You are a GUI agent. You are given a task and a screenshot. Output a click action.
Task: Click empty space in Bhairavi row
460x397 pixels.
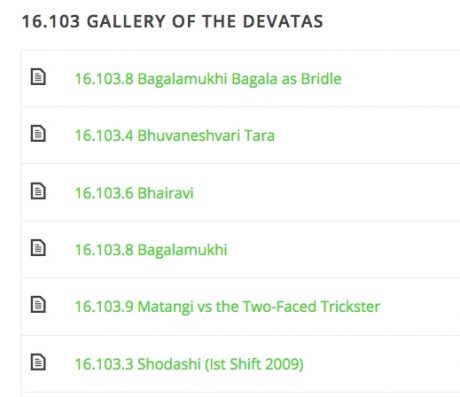327,193
